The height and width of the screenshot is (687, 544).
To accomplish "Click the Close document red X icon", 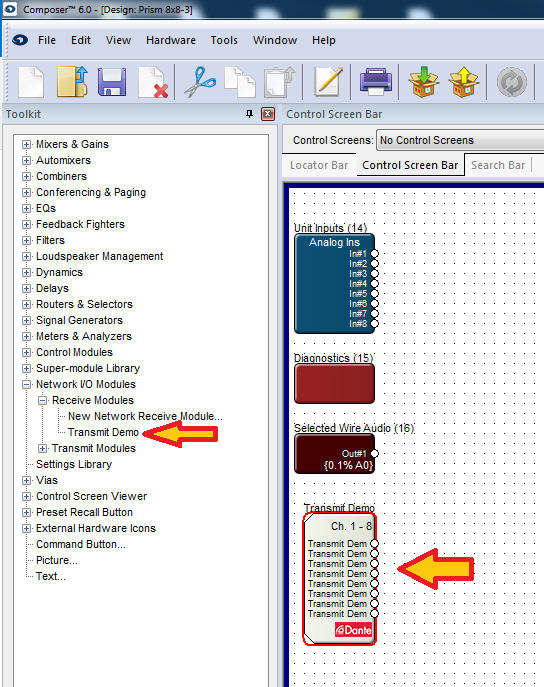I will click(153, 82).
